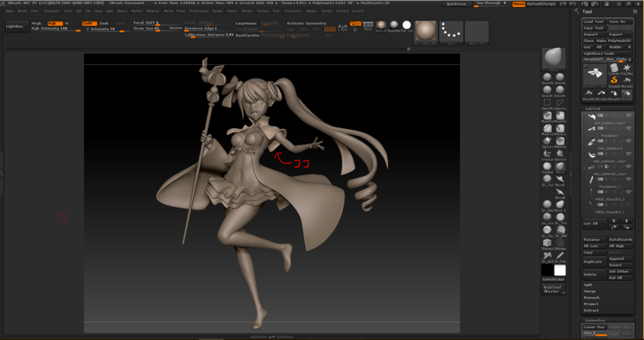The height and width of the screenshot is (340, 644).
Task: Click the Load Tool button
Action: 594,21
